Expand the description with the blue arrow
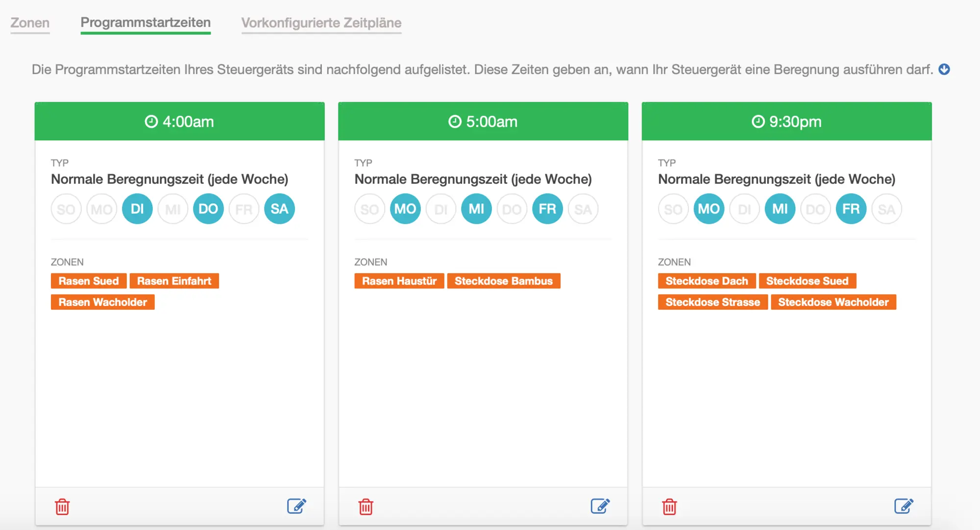Image resolution: width=980 pixels, height=530 pixels. click(x=944, y=70)
